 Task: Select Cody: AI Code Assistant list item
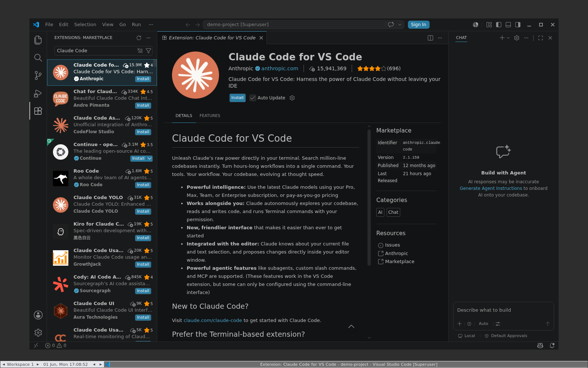coord(102,284)
